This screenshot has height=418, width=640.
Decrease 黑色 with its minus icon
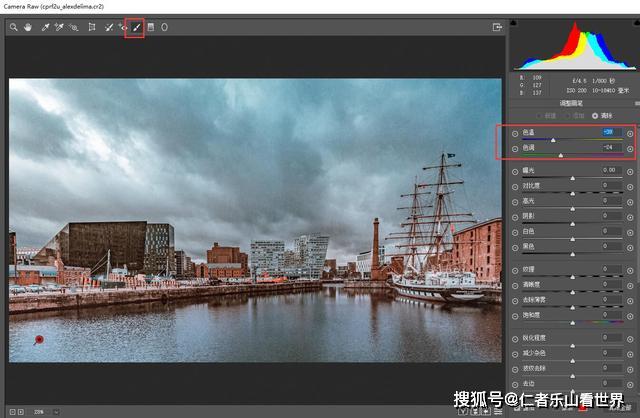(x=515, y=248)
